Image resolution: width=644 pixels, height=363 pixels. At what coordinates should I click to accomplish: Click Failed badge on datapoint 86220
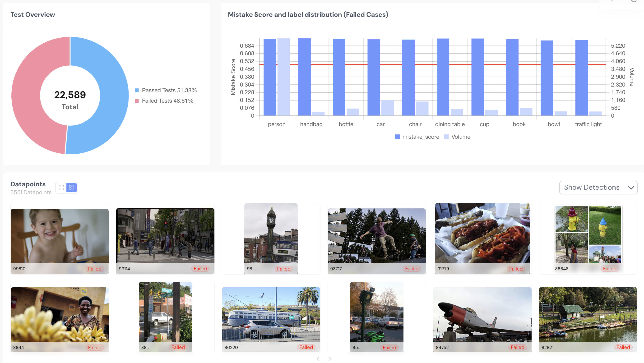306,348
